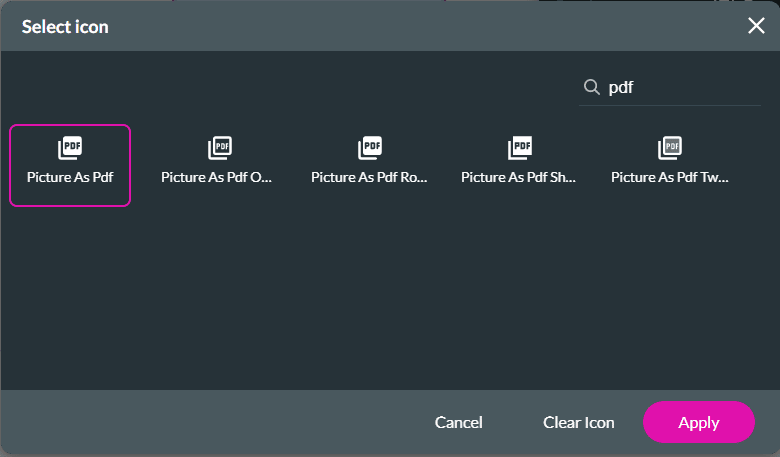This screenshot has height=457, width=780.
Task: Click the footer bar left of Cancel
Action: (x=200, y=422)
